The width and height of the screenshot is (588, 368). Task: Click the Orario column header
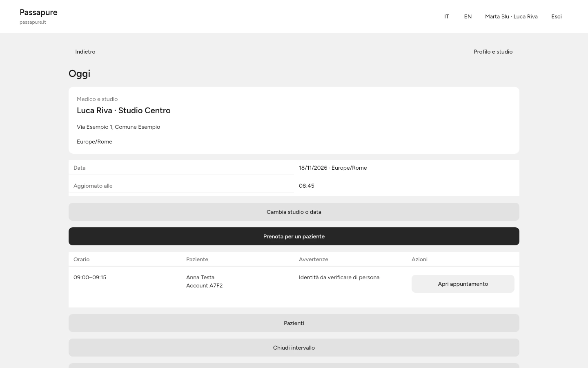click(x=82, y=259)
